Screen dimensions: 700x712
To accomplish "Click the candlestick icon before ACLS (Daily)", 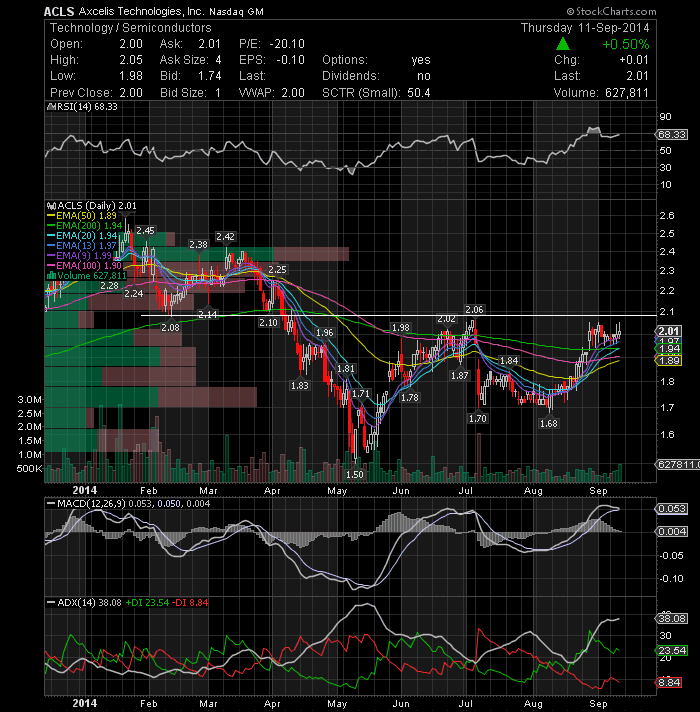I will point(51,206).
